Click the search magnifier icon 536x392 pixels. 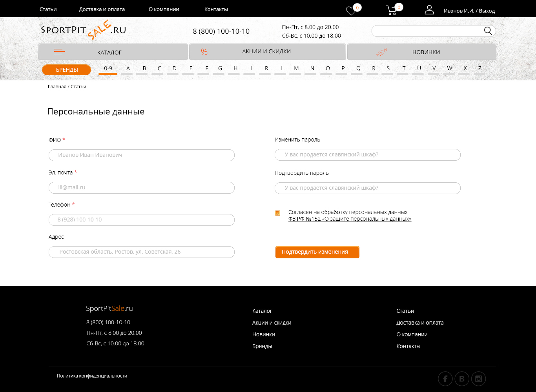coord(488,31)
